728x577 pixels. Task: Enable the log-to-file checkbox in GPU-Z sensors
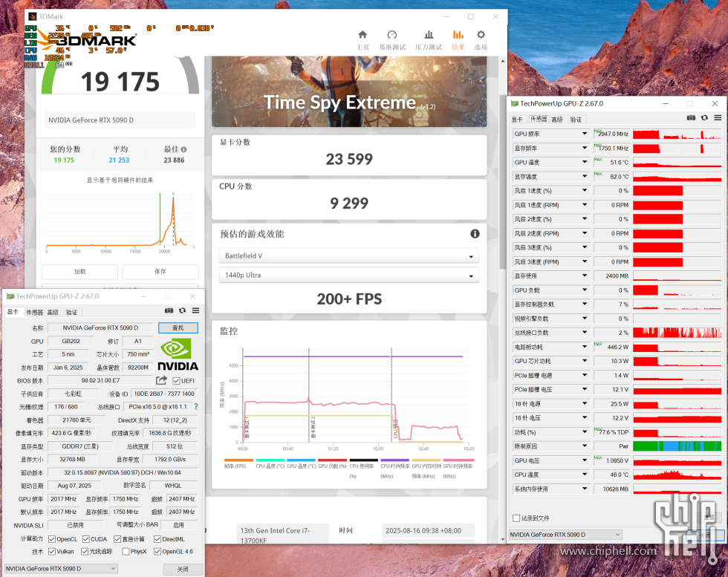pyautogui.click(x=516, y=518)
